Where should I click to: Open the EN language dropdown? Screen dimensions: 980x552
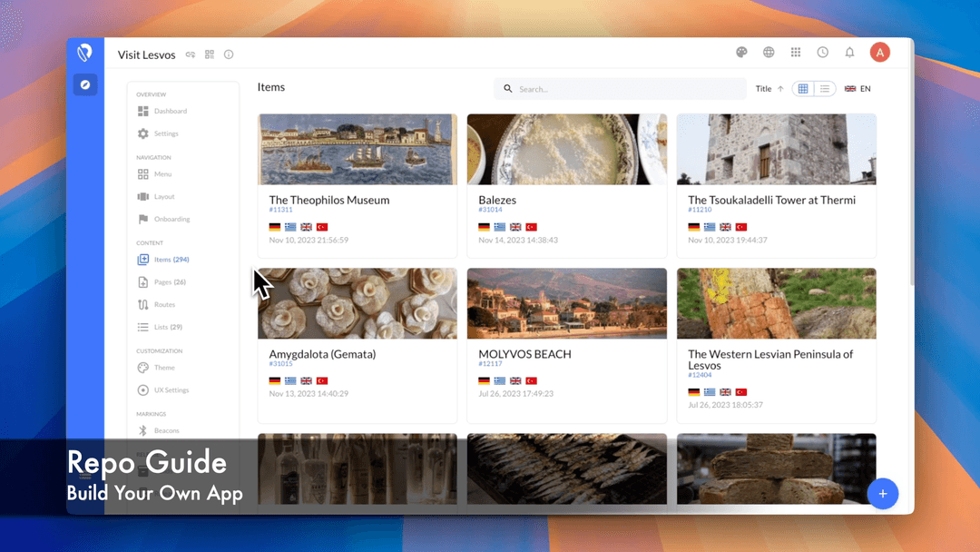[857, 89]
